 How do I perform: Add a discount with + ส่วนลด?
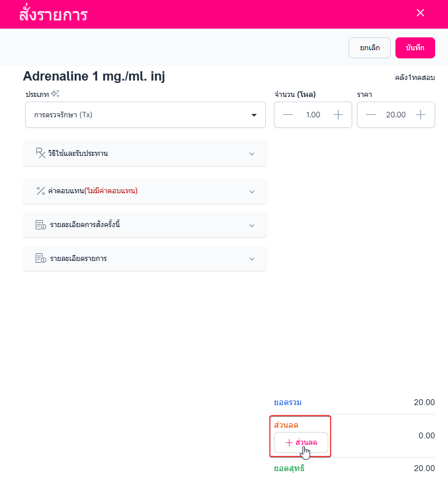[301, 442]
